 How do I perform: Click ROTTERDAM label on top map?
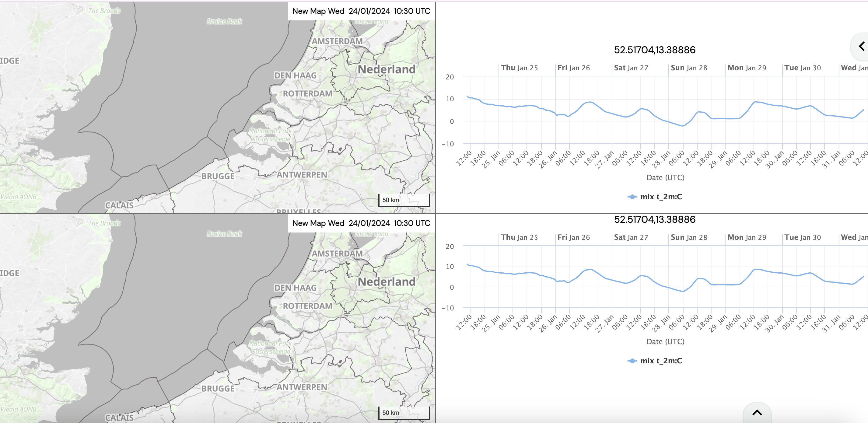click(307, 94)
